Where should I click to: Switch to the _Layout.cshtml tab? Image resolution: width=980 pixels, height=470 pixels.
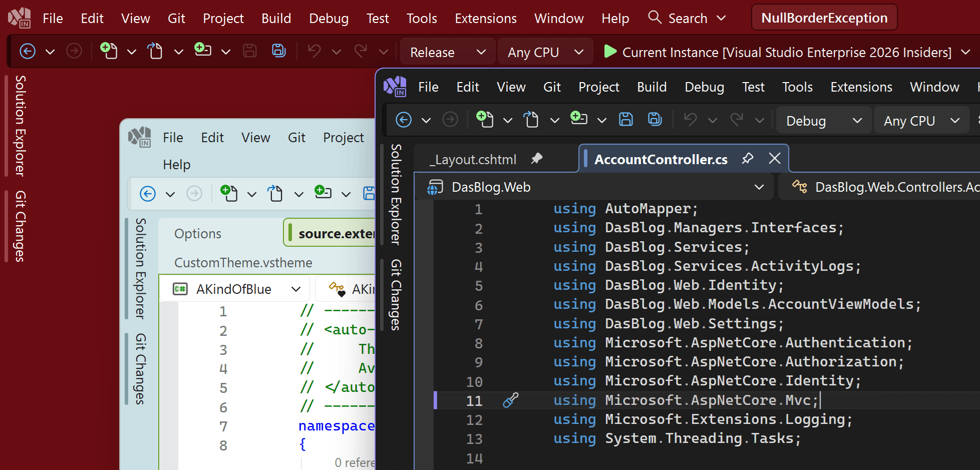click(473, 160)
